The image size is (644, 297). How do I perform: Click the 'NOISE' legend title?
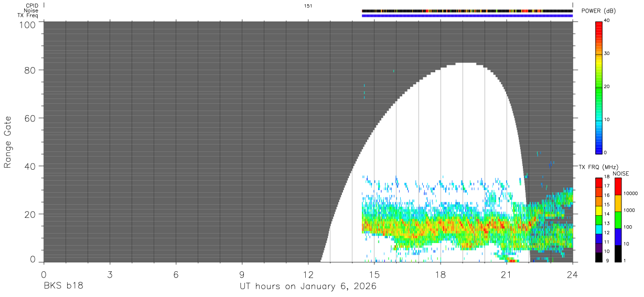(x=621, y=173)
